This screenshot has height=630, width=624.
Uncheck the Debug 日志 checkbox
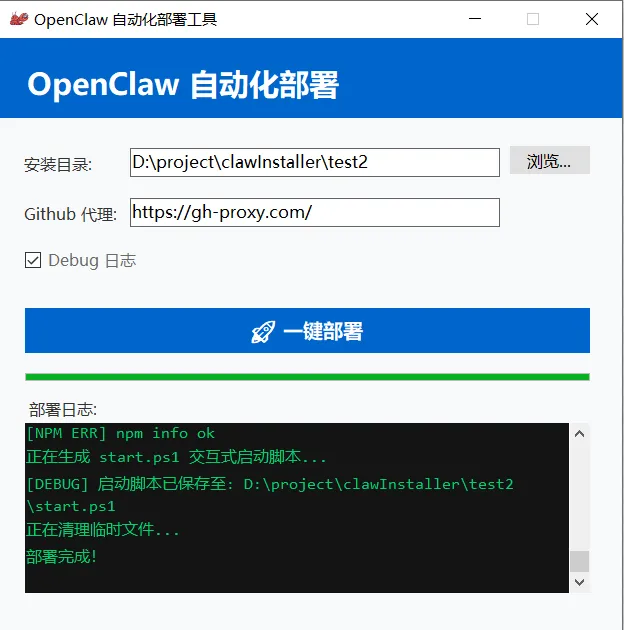click(33, 260)
